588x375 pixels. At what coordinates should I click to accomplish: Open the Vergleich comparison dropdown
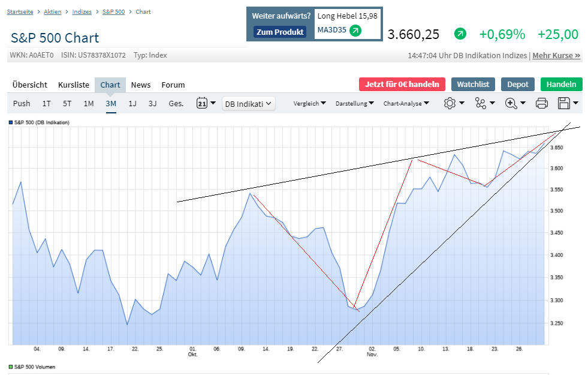(x=309, y=103)
